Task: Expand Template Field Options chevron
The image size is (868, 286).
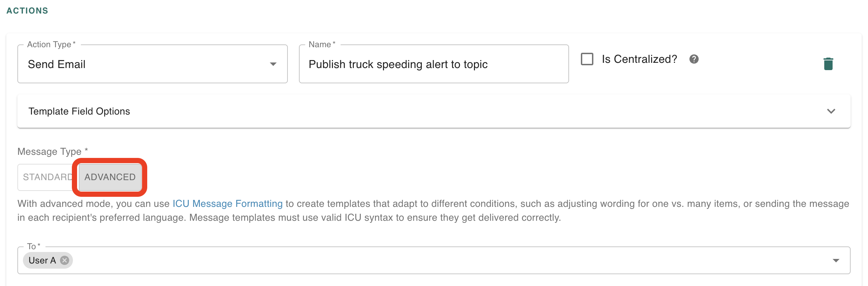Action: (x=831, y=111)
